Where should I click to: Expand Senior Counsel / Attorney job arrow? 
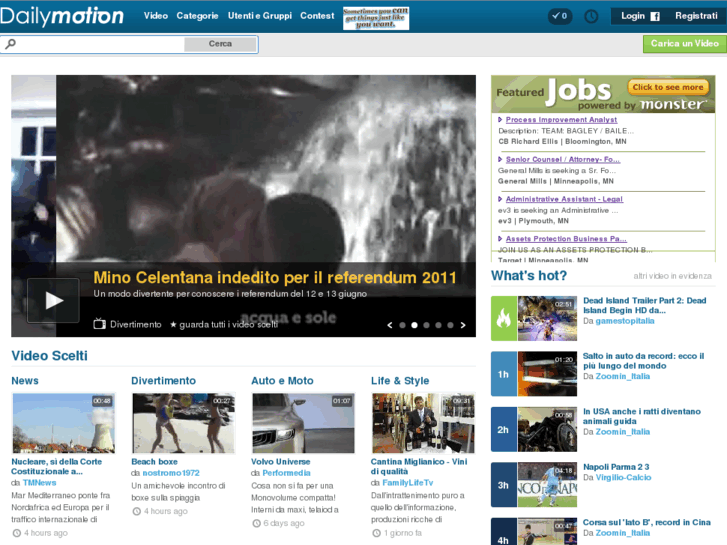tap(500, 160)
